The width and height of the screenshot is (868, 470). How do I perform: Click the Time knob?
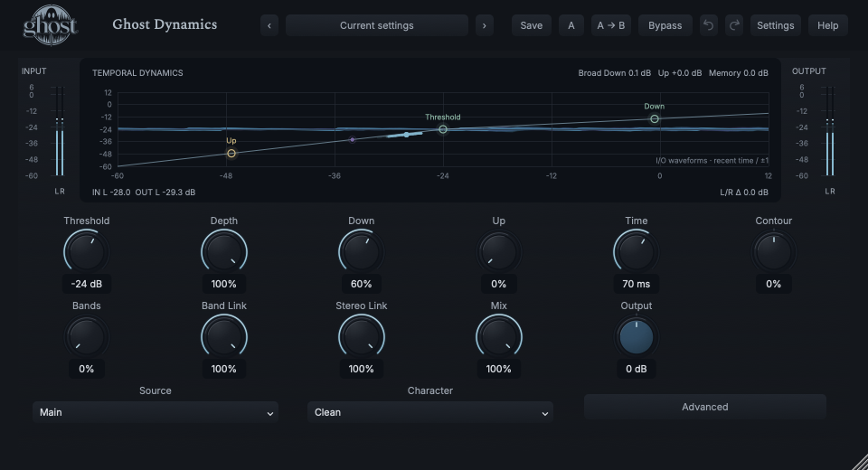tap(636, 252)
